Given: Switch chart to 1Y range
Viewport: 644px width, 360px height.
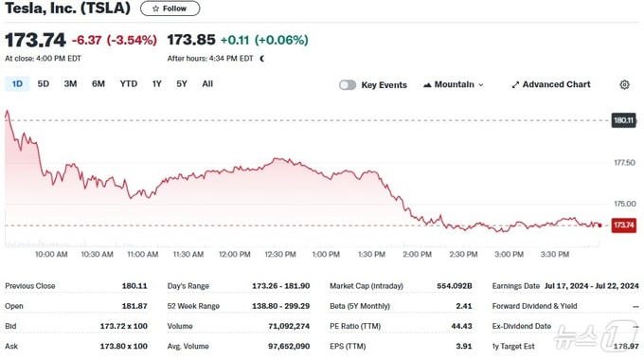Looking at the screenshot, I should click(157, 84).
